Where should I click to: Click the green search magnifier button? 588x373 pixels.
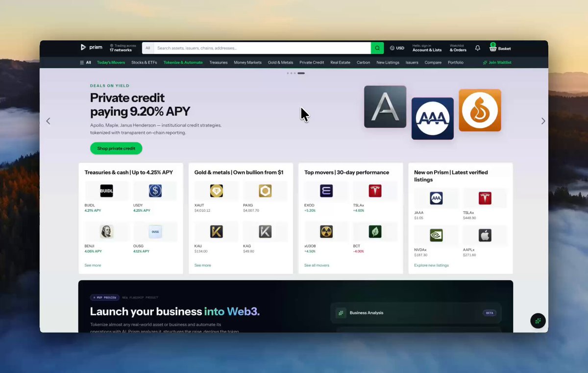(x=377, y=48)
